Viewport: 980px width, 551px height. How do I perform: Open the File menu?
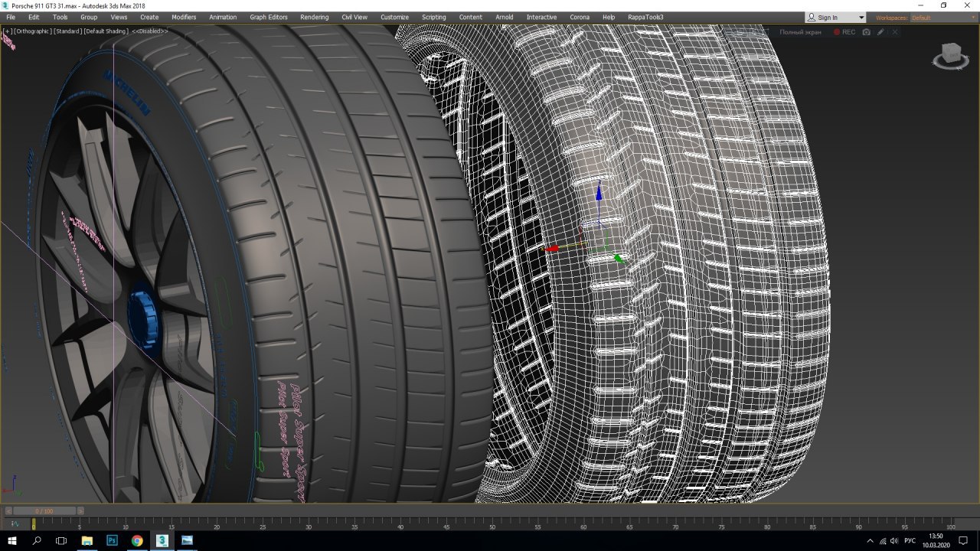pyautogui.click(x=11, y=17)
